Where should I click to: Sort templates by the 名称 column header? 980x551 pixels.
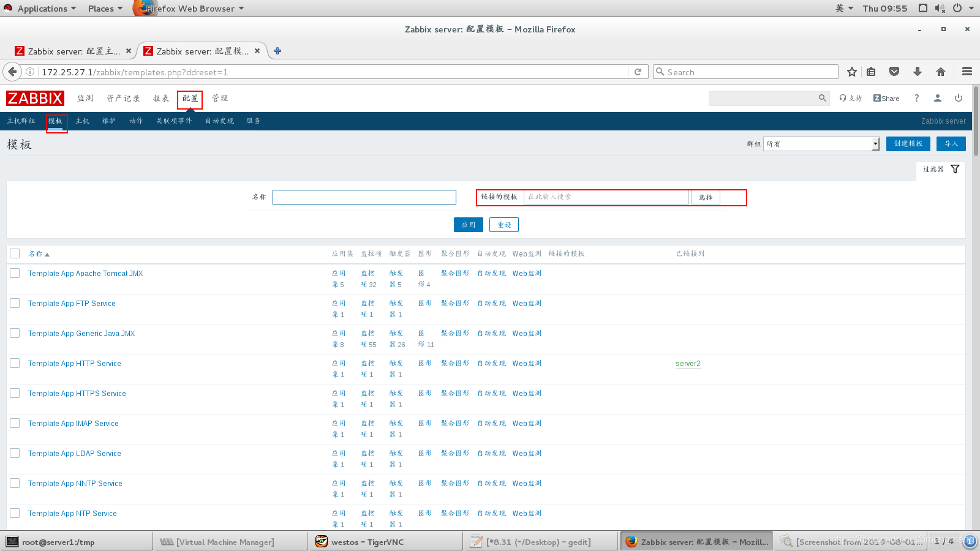[39, 253]
